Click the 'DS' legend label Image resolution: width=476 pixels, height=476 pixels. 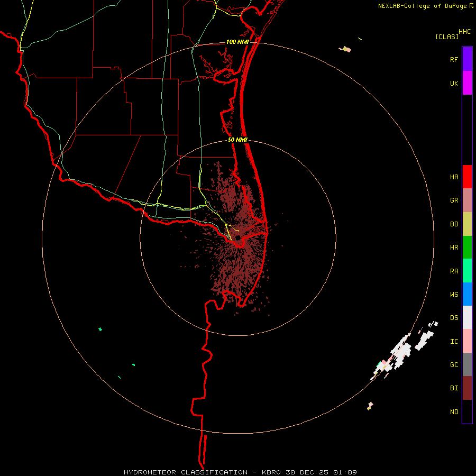point(454,318)
